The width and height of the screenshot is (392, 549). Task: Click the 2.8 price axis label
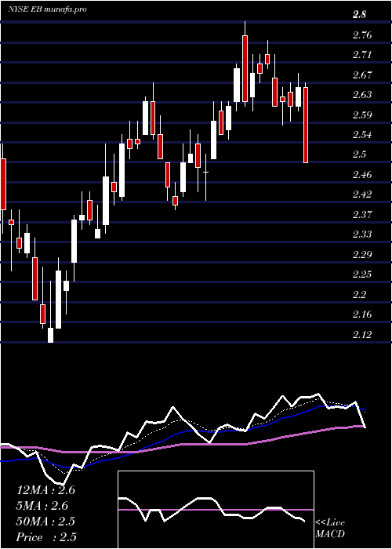click(359, 15)
